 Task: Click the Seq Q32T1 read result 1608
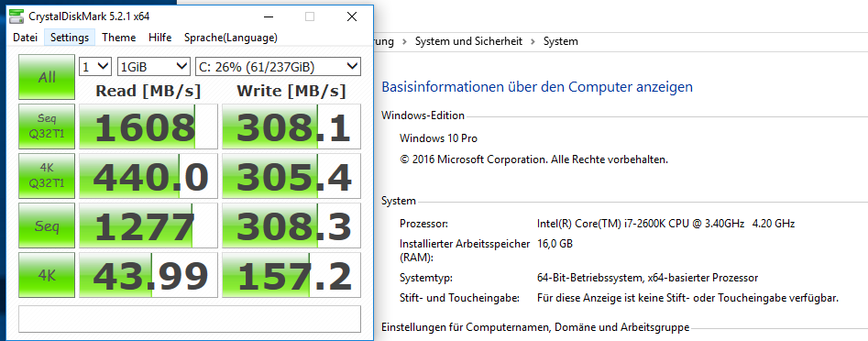[148, 126]
